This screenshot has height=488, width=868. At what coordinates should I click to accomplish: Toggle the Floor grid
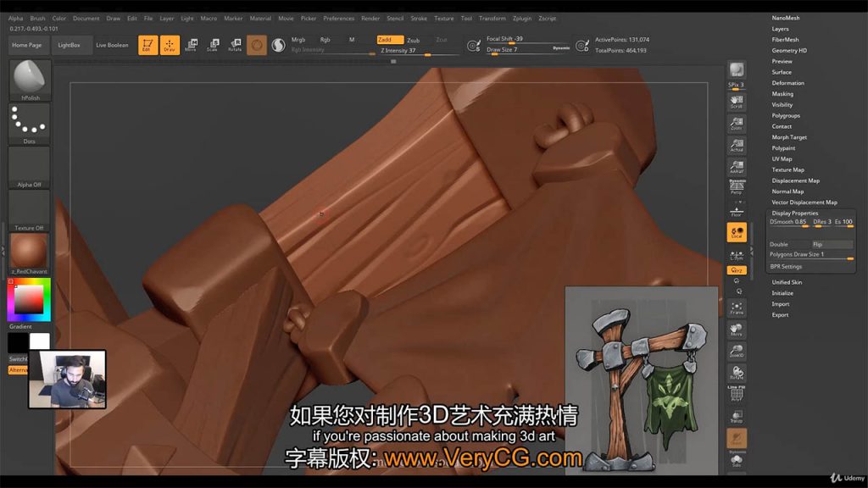click(x=737, y=211)
